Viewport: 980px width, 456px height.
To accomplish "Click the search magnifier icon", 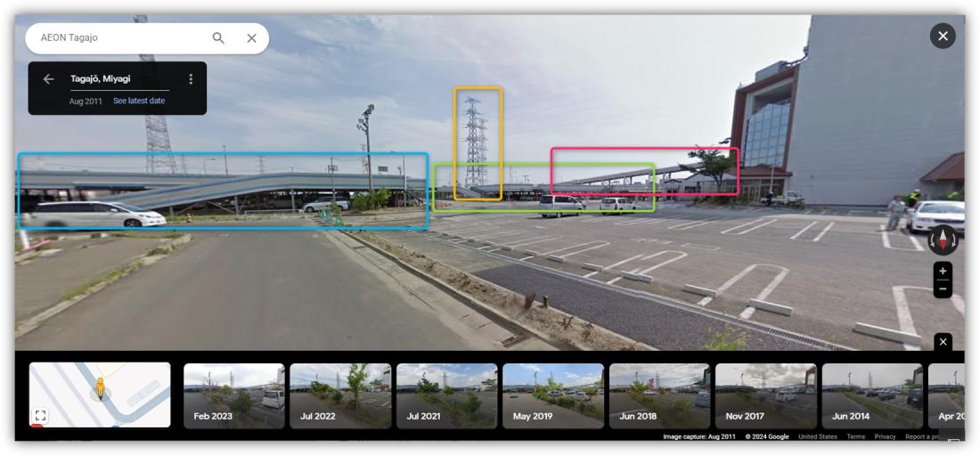I will coord(218,38).
